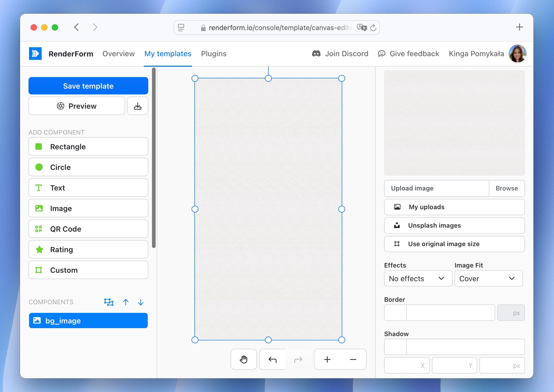
Task: Click the browser reader/page menu icon
Action: (x=181, y=27)
